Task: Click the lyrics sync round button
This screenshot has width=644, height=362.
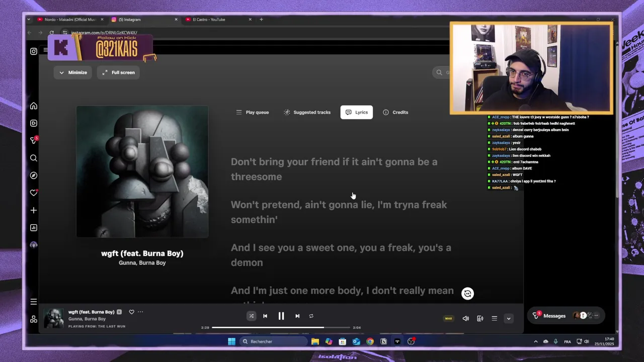Action: (x=467, y=294)
